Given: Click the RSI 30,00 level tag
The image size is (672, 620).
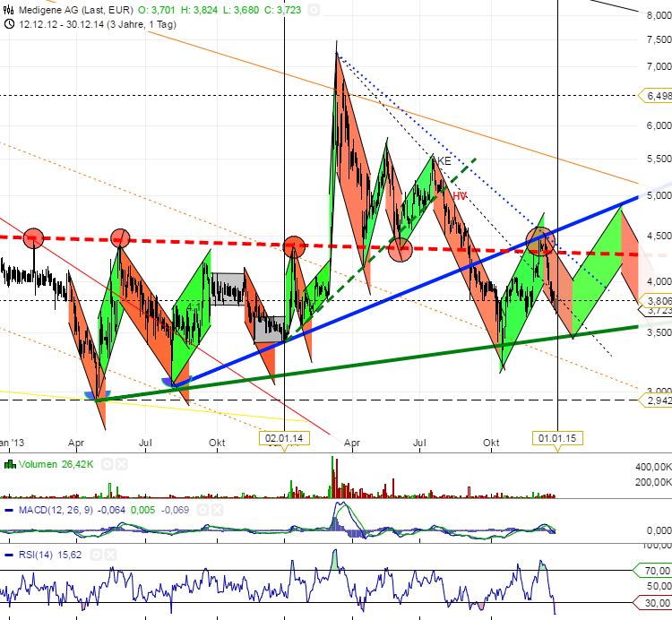Looking at the screenshot, I should [653, 603].
